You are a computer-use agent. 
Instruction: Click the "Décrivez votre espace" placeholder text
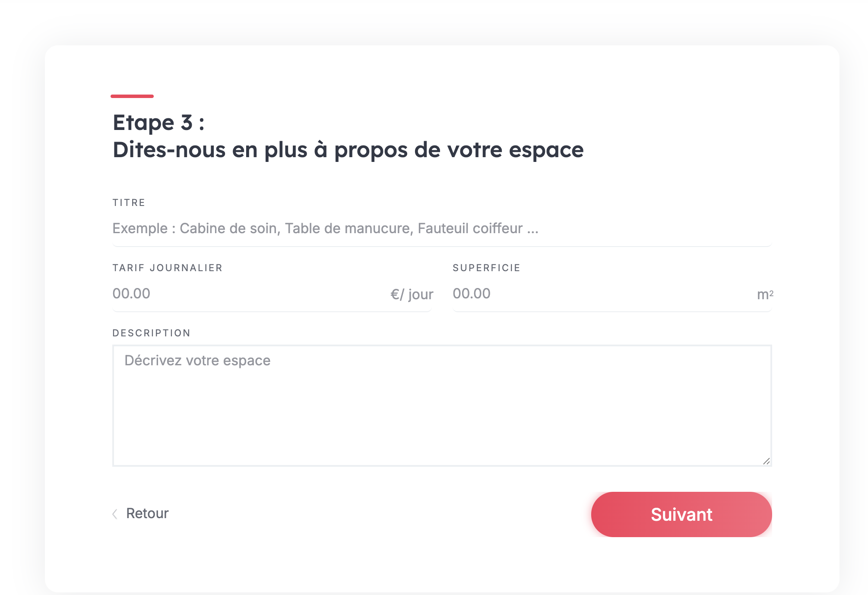click(197, 361)
